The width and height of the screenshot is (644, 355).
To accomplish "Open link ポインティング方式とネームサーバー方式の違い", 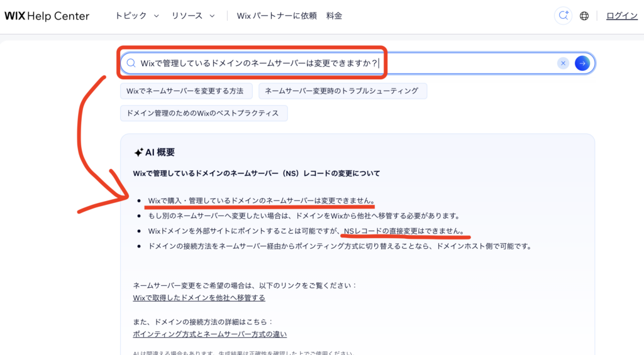I will 209,334.
